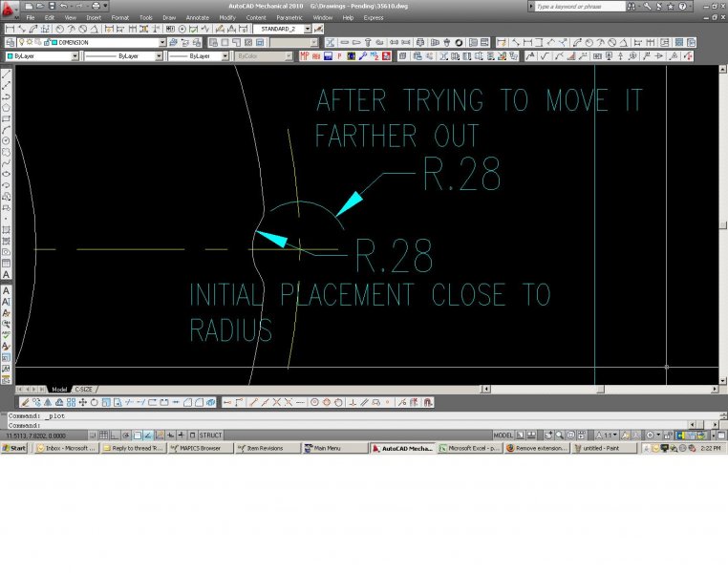The width and height of the screenshot is (728, 573).
Task: Click the horizontal scrollbar thumb below drawing
Action: point(600,390)
